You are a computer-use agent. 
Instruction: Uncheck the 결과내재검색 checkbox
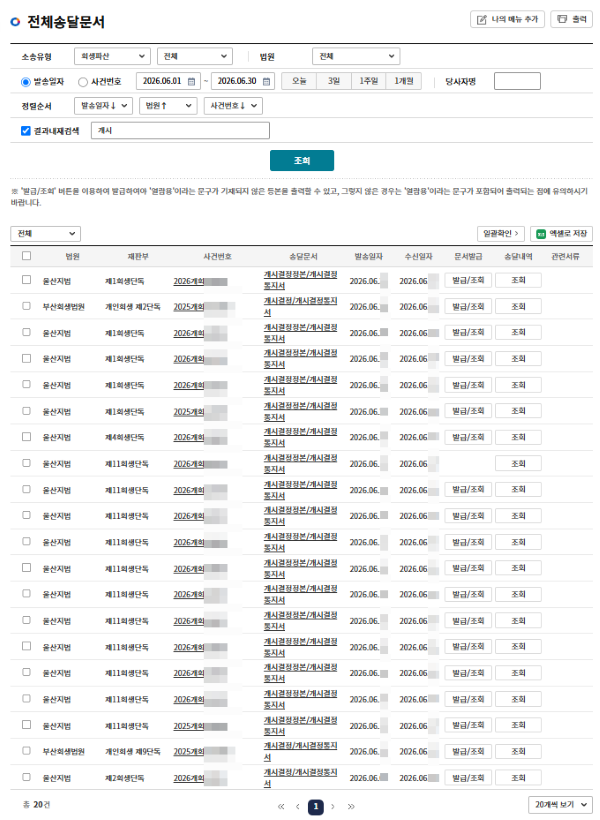coord(26,131)
